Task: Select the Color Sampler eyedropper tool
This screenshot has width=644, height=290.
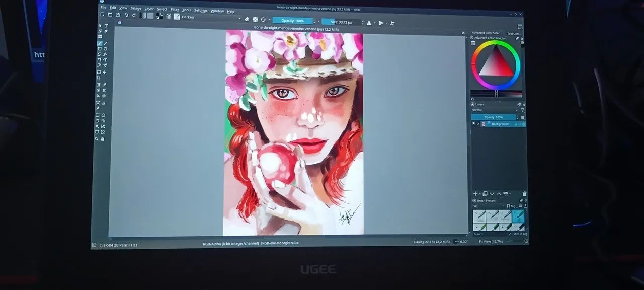Action: click(x=105, y=84)
